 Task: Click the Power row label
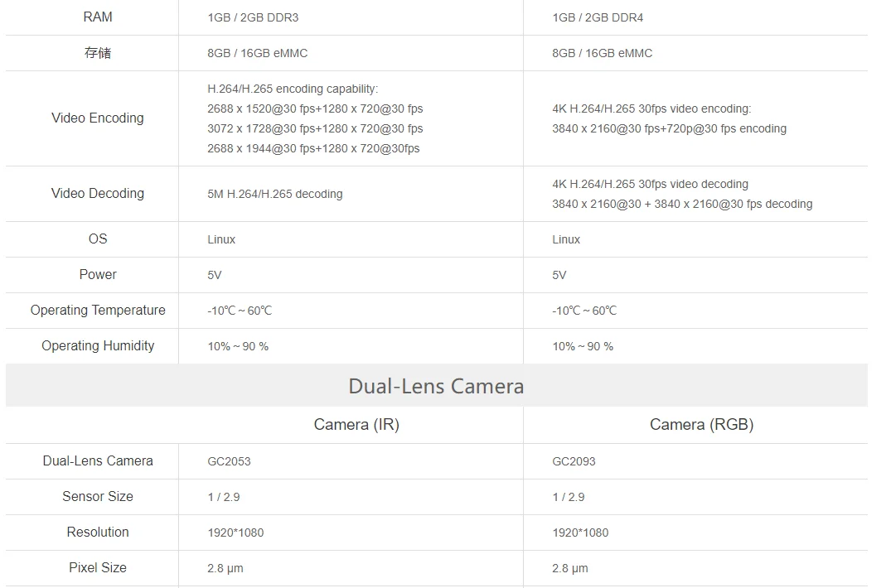pos(98,275)
